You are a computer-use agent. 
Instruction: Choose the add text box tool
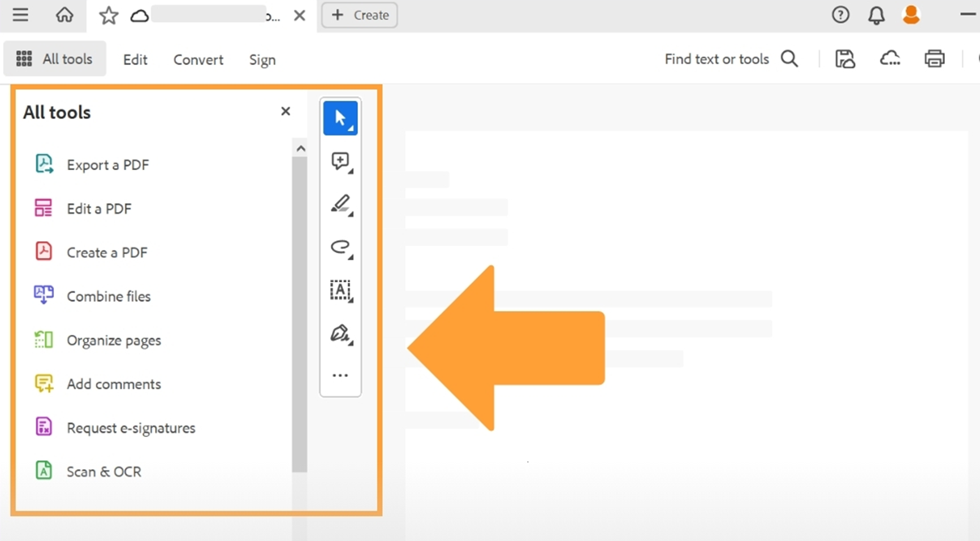pos(340,290)
